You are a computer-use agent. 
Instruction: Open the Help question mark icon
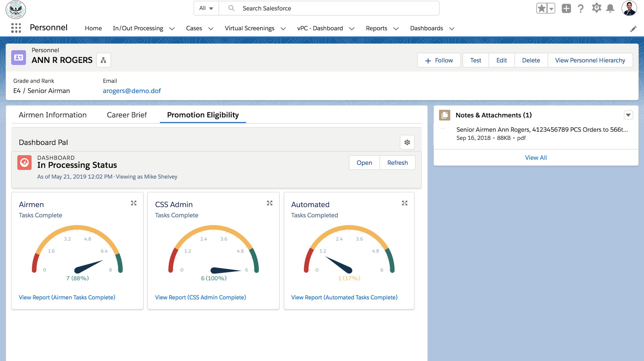(x=581, y=8)
